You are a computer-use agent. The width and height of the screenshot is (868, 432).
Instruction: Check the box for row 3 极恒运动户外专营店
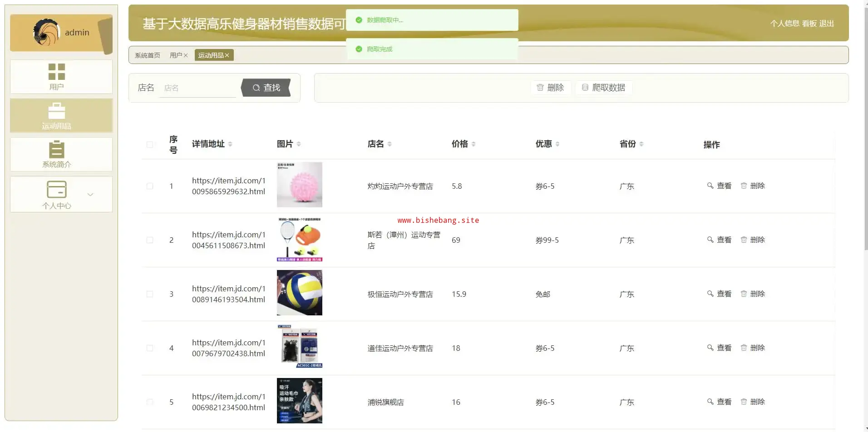coord(150,294)
